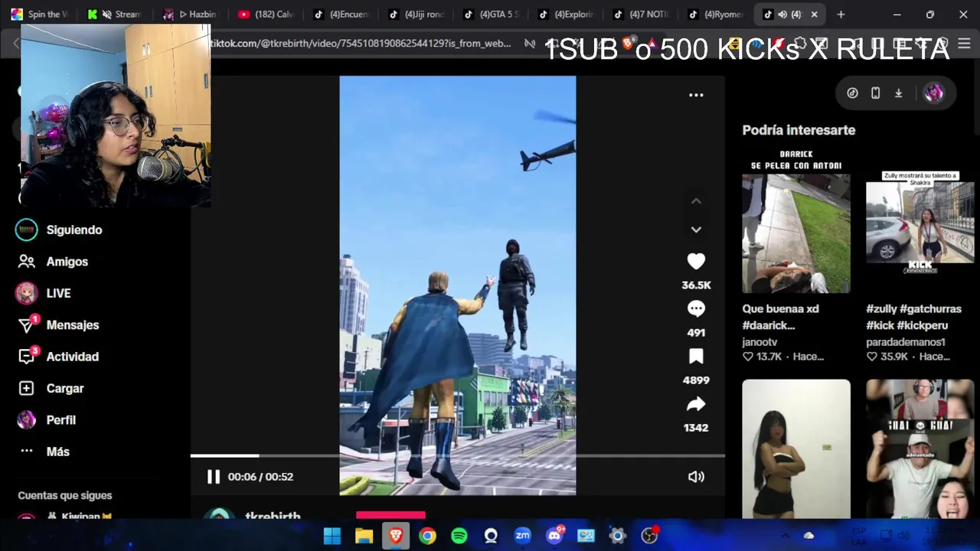The image size is (980, 551).
Task: Open Spotify from the taskbar
Action: (x=459, y=536)
